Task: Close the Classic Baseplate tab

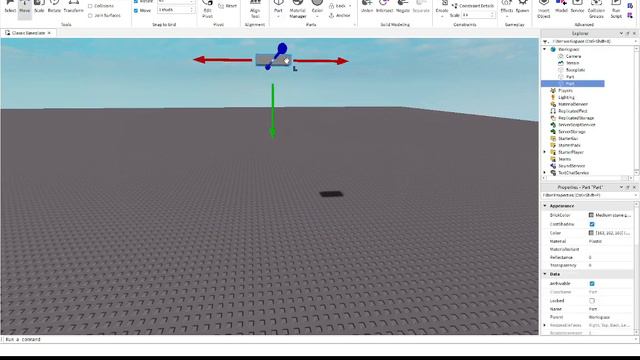Action: (49, 33)
